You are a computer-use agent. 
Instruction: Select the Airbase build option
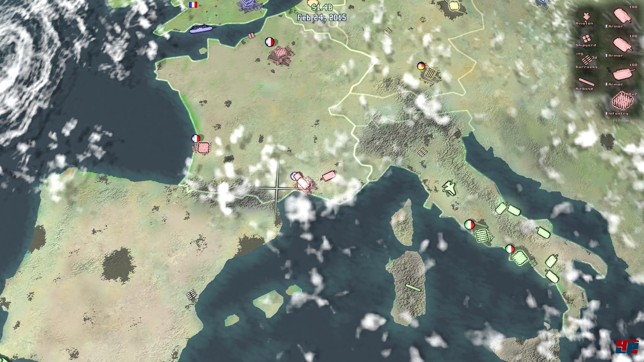pyautogui.click(x=586, y=82)
